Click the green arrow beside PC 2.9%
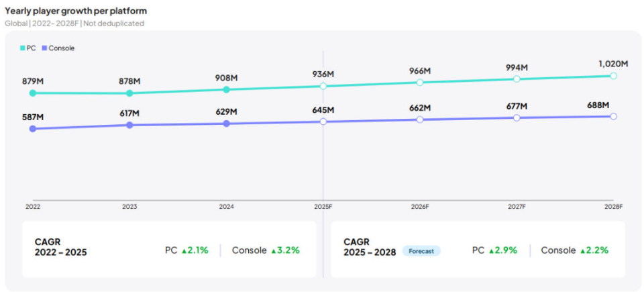 tap(491, 251)
